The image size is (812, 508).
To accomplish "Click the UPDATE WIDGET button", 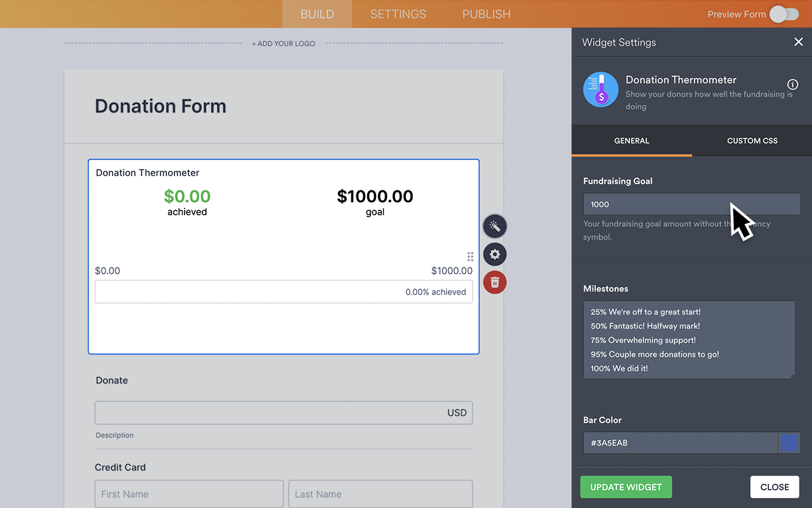I will [x=625, y=486].
